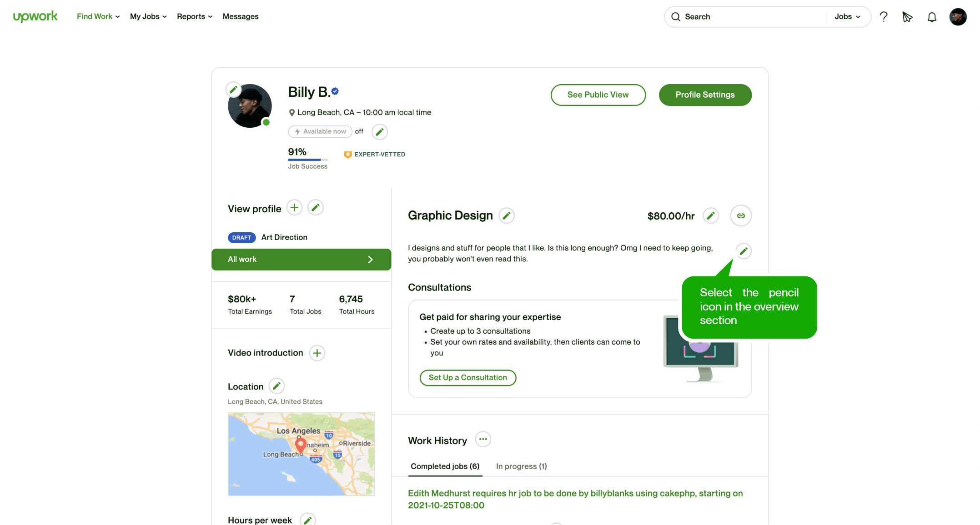Open the Jobs search category dropdown
This screenshot has height=525, width=980.
pyautogui.click(x=847, y=16)
